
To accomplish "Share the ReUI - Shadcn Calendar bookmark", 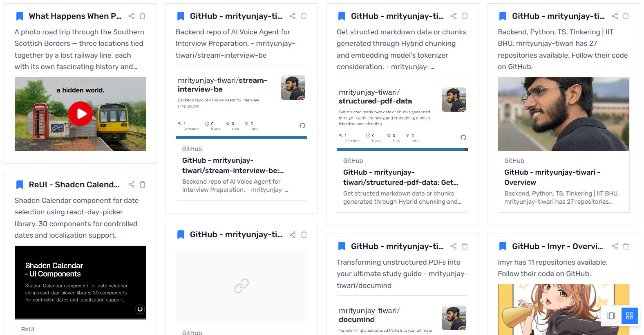I will pos(132,184).
